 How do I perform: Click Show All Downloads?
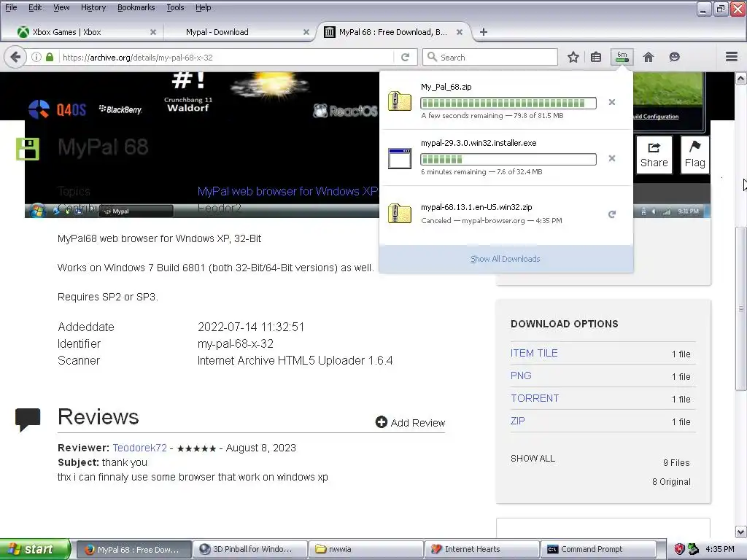click(x=506, y=259)
